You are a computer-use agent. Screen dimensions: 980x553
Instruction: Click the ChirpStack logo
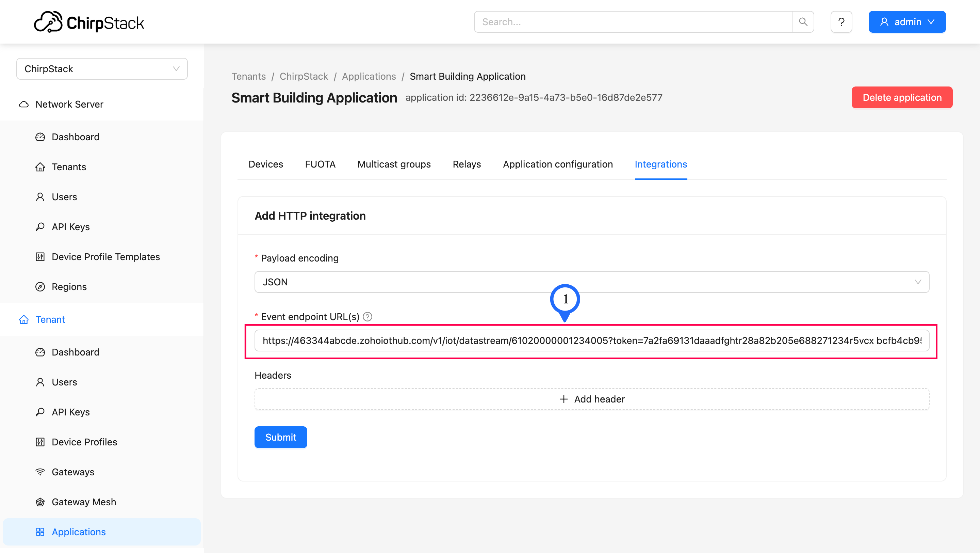89,22
